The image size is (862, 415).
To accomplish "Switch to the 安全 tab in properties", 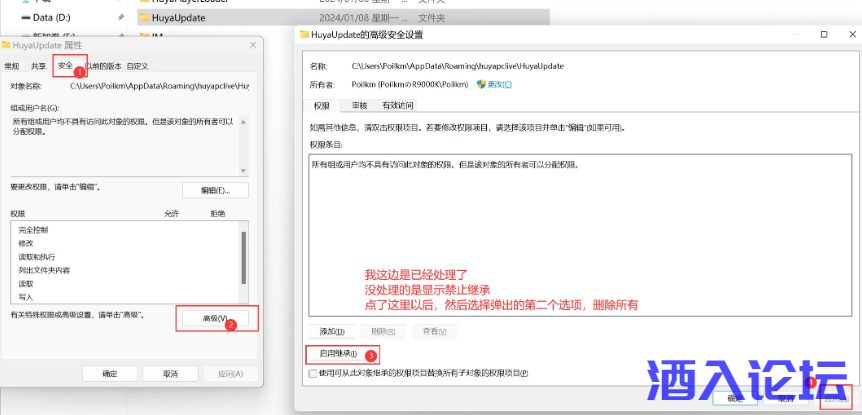I will [65, 66].
